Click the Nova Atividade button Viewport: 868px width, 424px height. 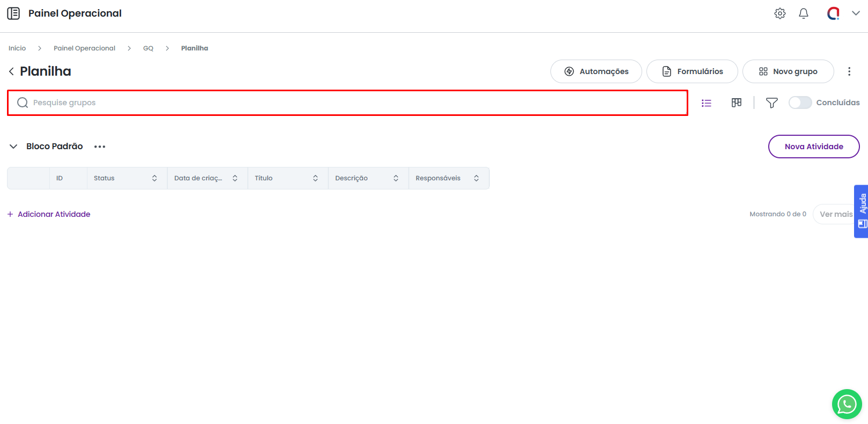pyautogui.click(x=813, y=147)
